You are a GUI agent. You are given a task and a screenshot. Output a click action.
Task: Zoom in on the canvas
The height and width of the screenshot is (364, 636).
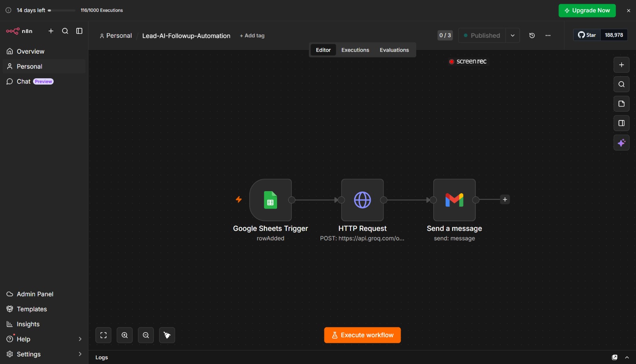click(124, 335)
